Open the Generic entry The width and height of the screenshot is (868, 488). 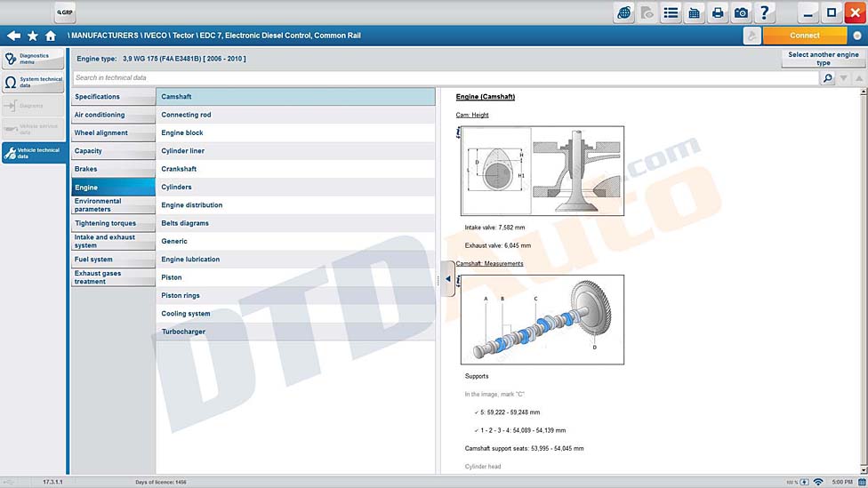(295, 241)
